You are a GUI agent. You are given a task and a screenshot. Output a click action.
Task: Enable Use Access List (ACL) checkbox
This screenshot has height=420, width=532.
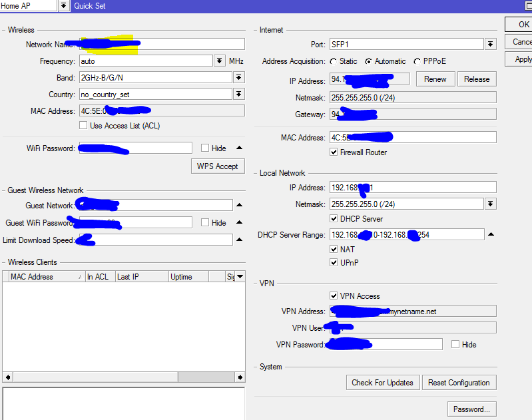click(83, 126)
